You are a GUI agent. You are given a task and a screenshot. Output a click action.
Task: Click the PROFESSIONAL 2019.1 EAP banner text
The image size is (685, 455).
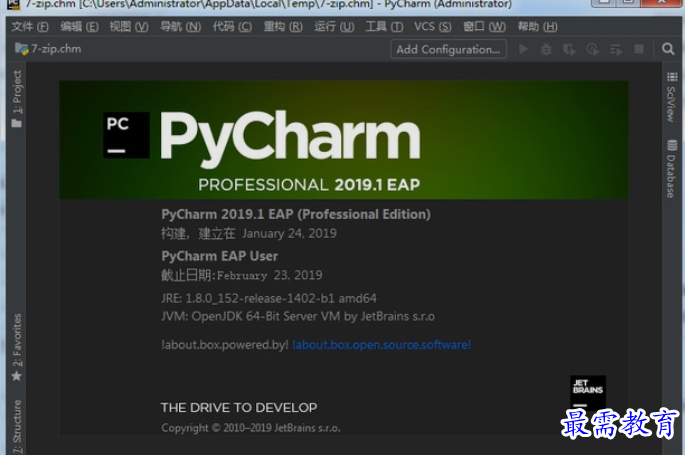point(309,185)
